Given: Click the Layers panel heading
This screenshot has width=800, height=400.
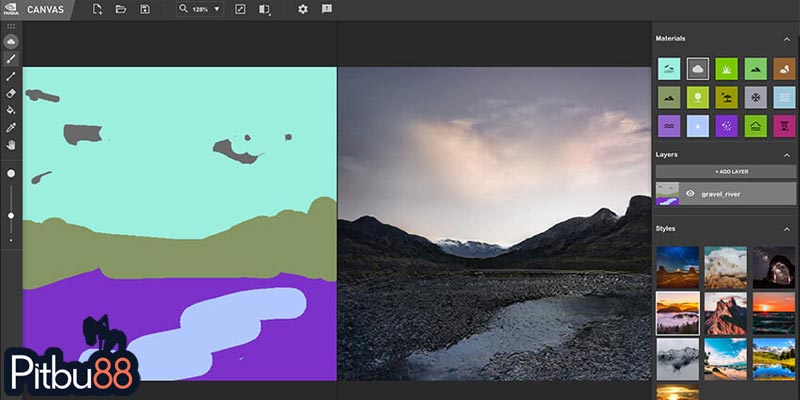Looking at the screenshot, I should click(666, 155).
